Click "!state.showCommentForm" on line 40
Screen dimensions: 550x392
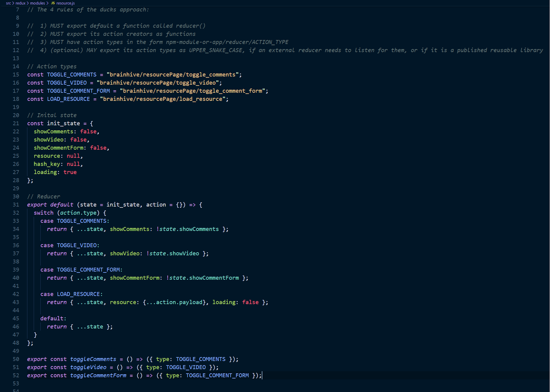203,278
